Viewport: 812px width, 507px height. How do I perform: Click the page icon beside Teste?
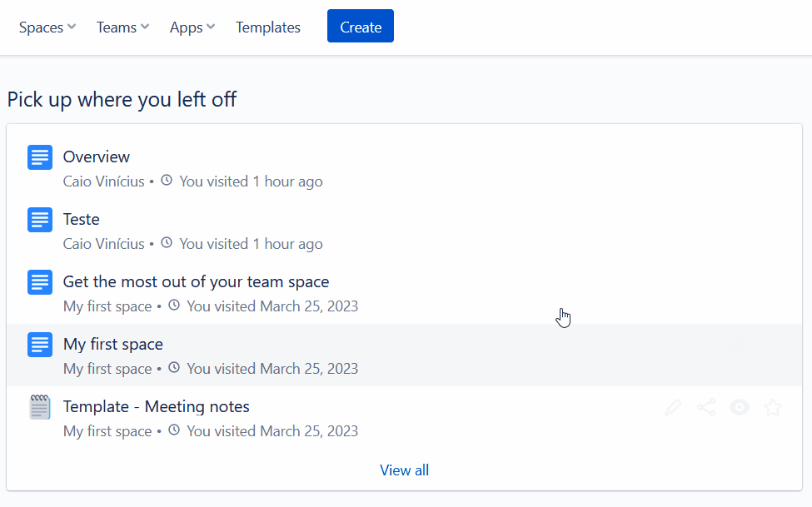[40, 220]
